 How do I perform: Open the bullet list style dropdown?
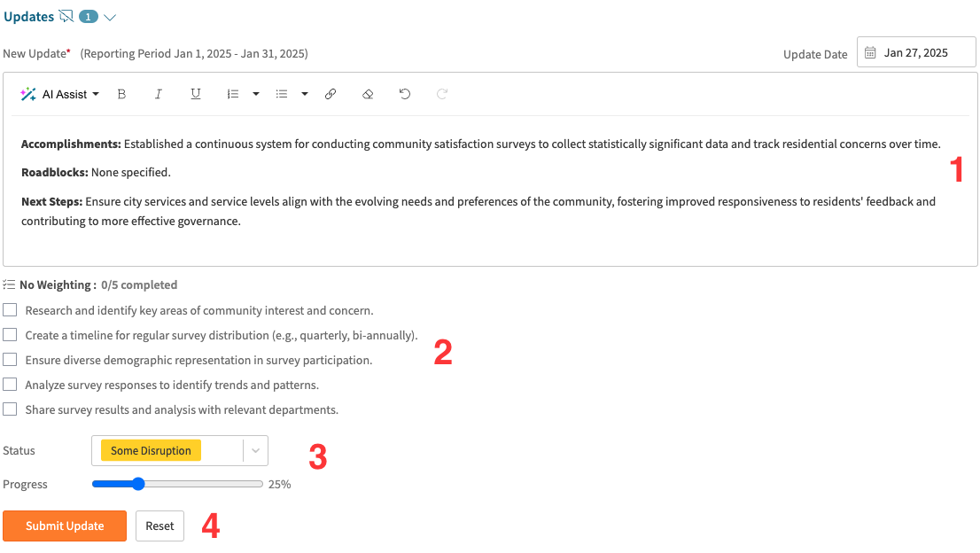(305, 94)
